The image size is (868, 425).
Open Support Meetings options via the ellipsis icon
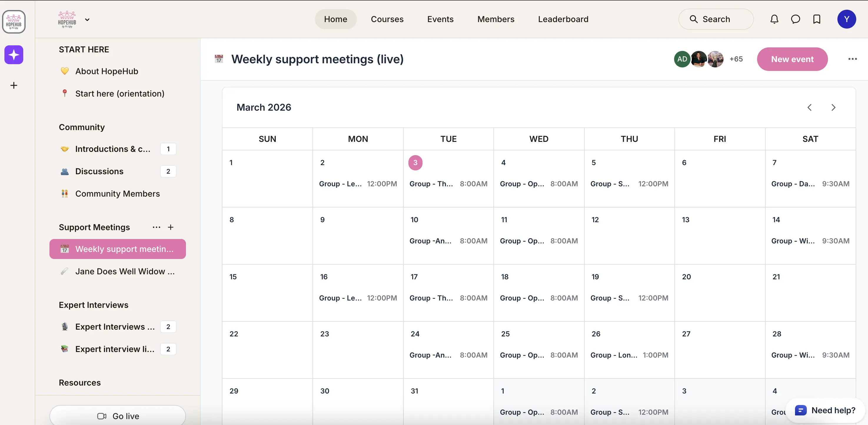coord(156,227)
